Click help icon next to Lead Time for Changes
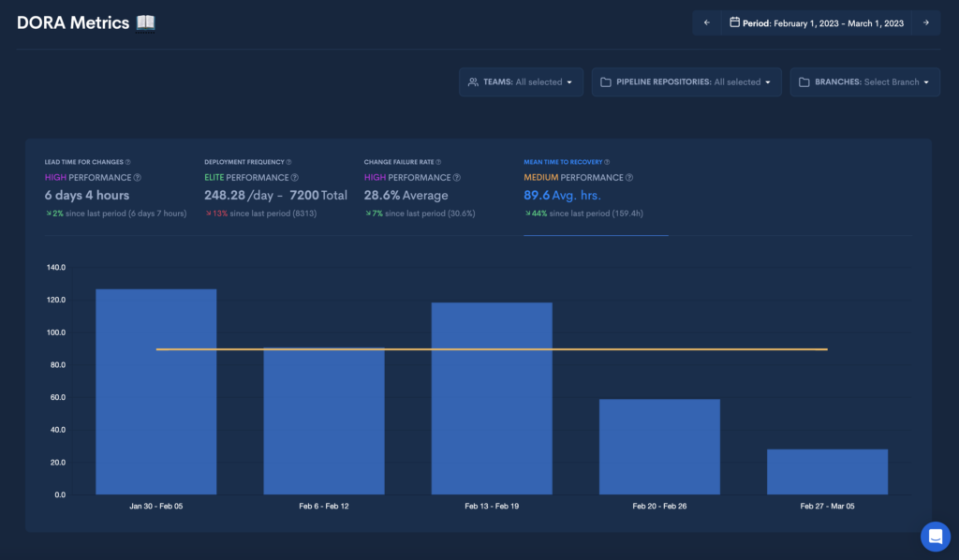This screenshot has height=560, width=959. [127, 162]
